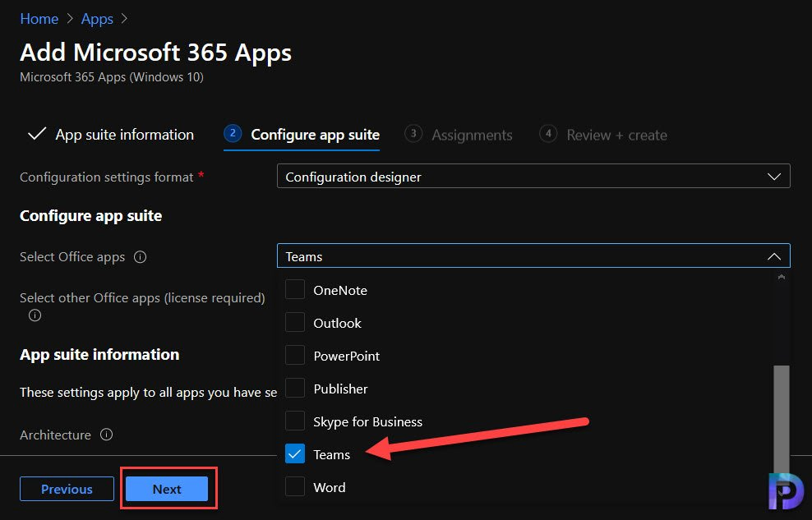Tick the Word checkbox
The height and width of the screenshot is (520, 812).
pyautogui.click(x=295, y=487)
